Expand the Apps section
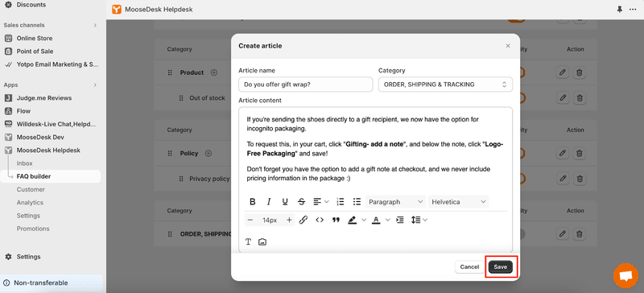 click(95, 85)
